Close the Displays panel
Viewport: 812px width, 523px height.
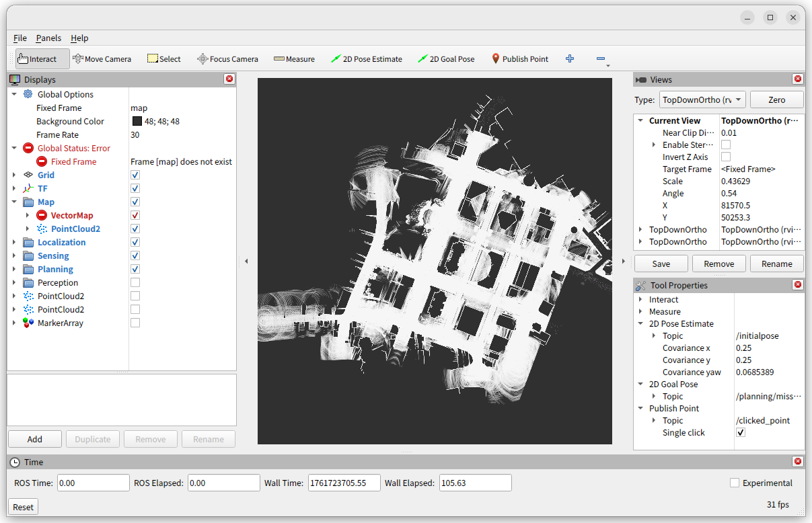tap(229, 79)
